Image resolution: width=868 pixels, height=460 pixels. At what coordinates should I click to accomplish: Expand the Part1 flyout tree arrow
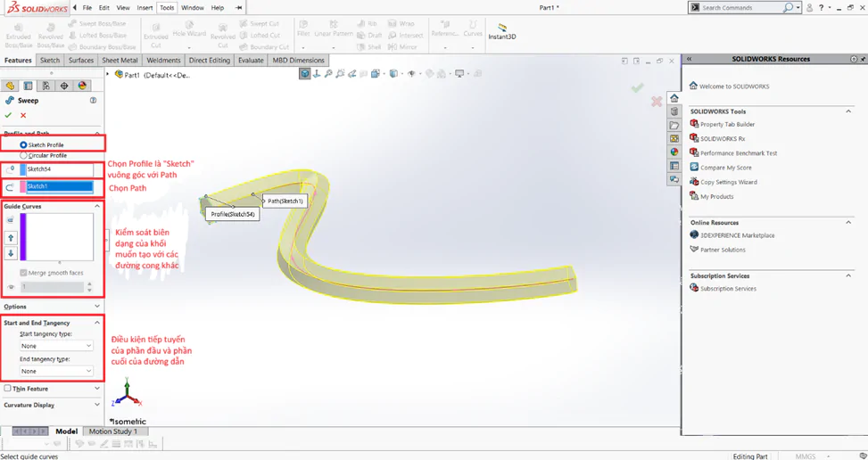[x=109, y=74]
